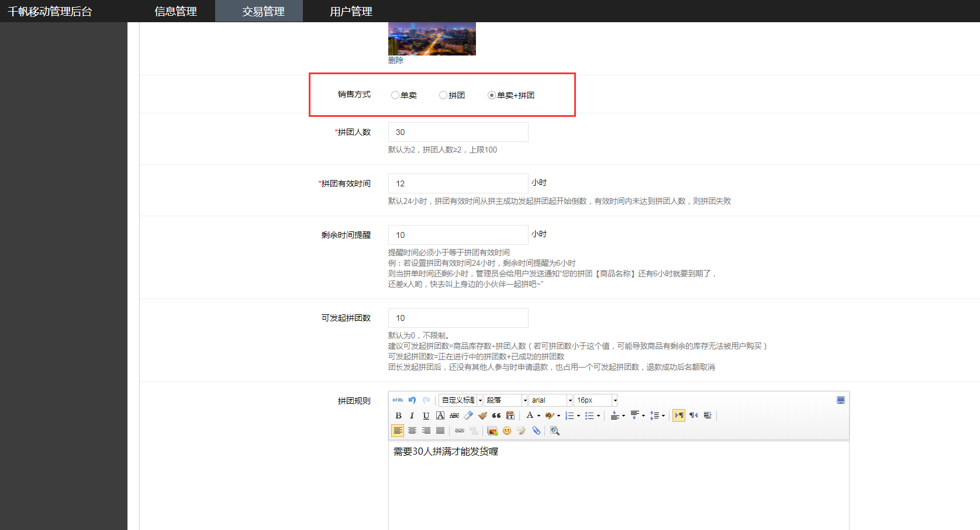The width and height of the screenshot is (980, 530).
Task: Expand font color dropdown arrow
Action: [x=539, y=416]
